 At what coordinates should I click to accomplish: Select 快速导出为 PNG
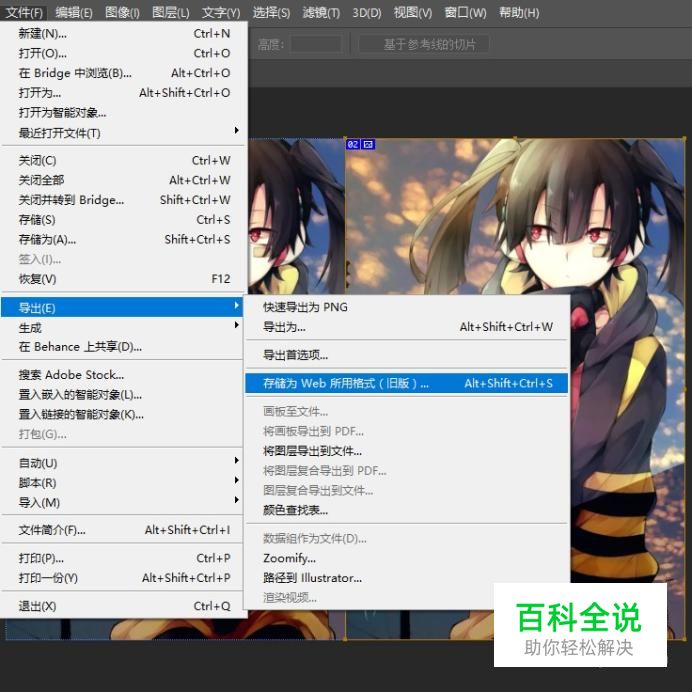[x=407, y=307]
